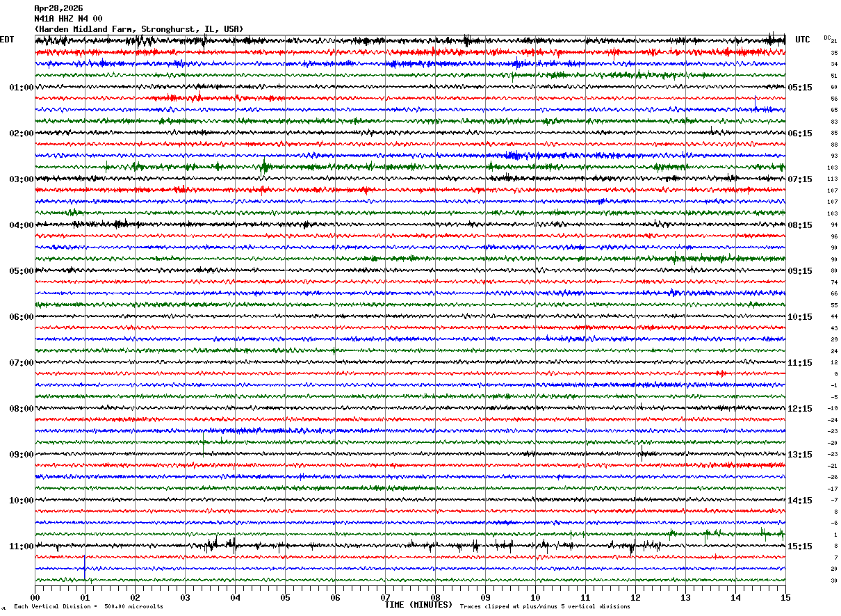Click the '05:00' EDT row label

22,271
